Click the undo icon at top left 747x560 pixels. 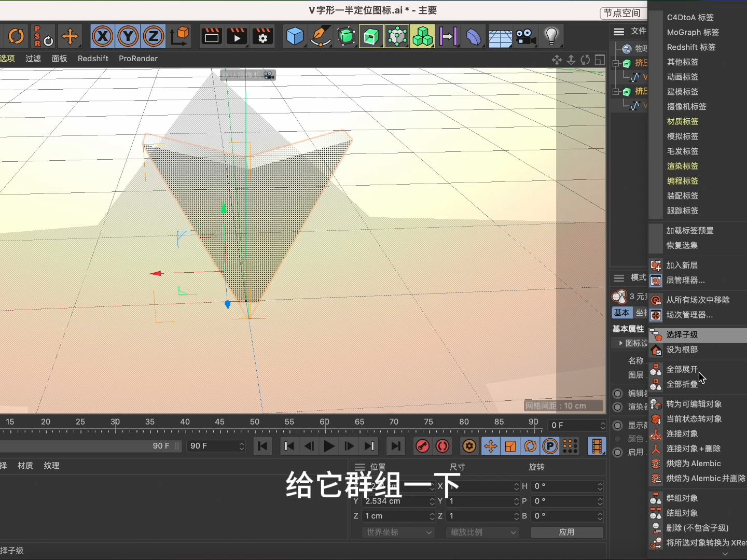(16, 36)
